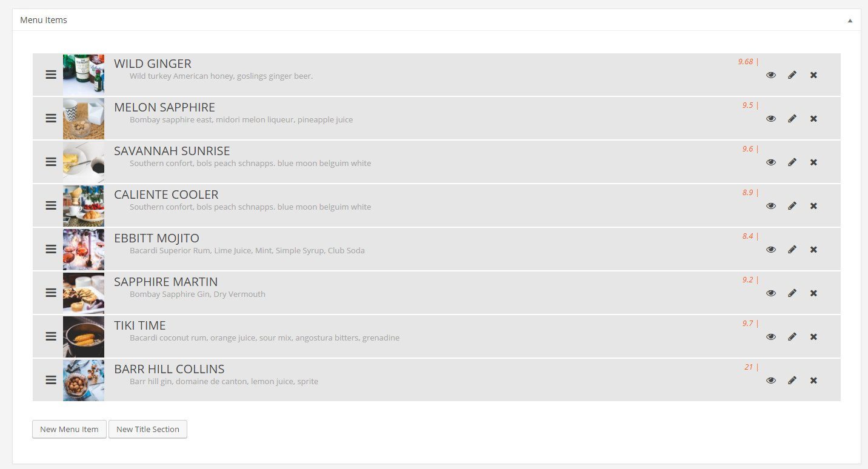Toggle the eye icon for Ebbitt Mojito
868x469 pixels.
click(x=771, y=250)
